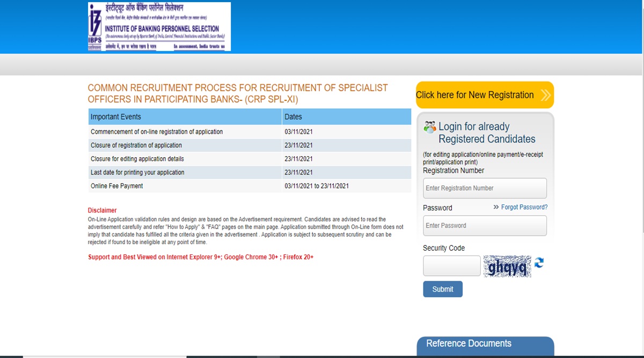The width and height of the screenshot is (644, 358).
Task: Refresh the security code captcha image
Action: click(x=540, y=264)
